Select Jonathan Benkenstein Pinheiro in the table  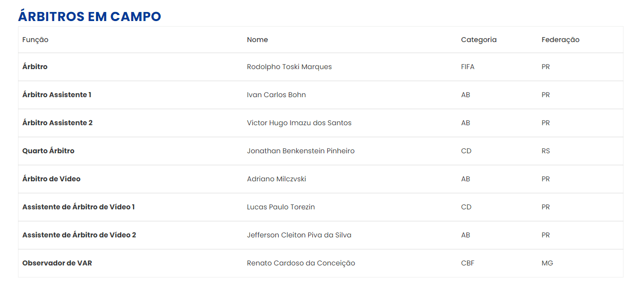[x=301, y=151]
